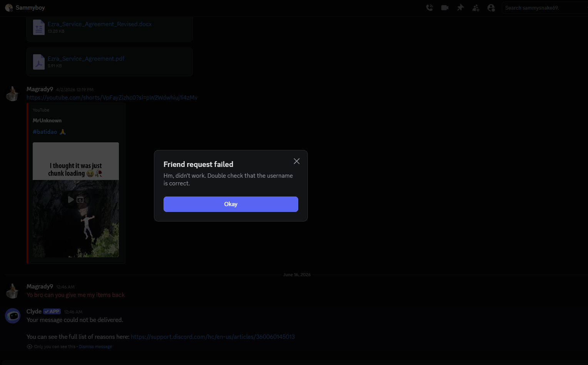Close the Friend request failed dialog

coord(297,161)
